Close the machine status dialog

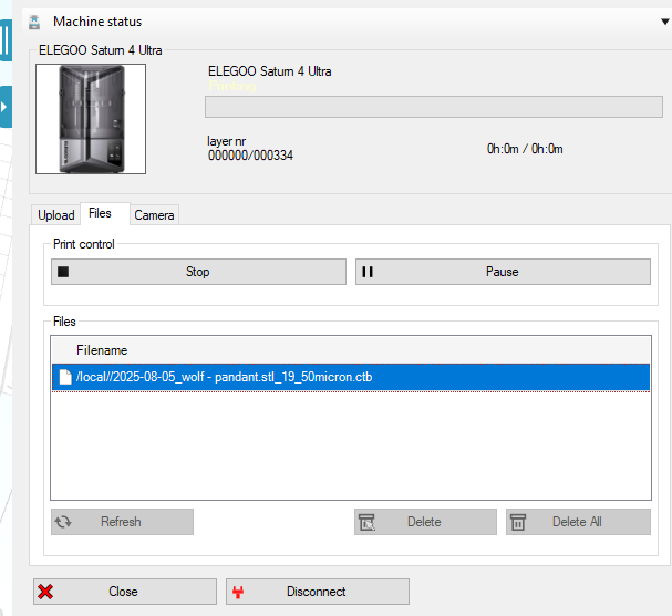125,592
